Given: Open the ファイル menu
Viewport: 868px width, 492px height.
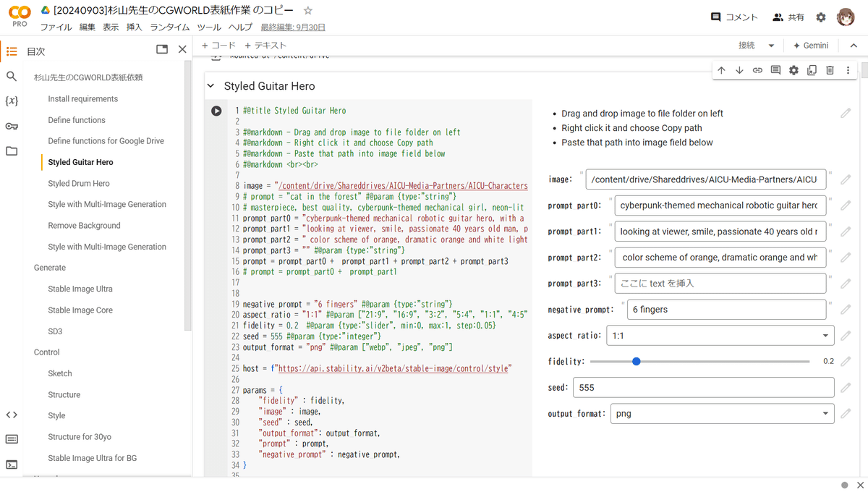Looking at the screenshot, I should pos(56,27).
